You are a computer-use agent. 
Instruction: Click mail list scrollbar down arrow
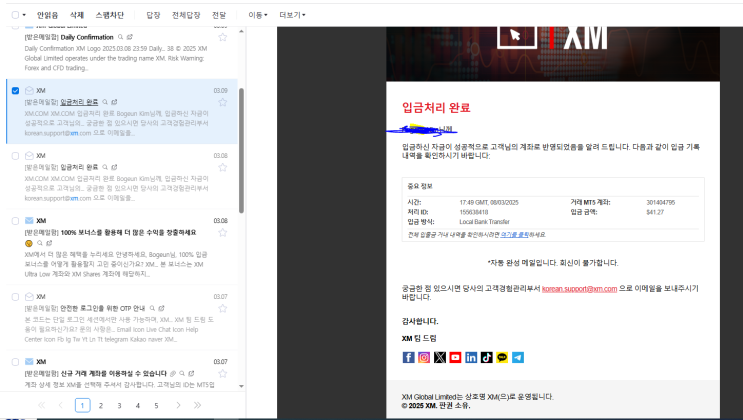[x=241, y=386]
